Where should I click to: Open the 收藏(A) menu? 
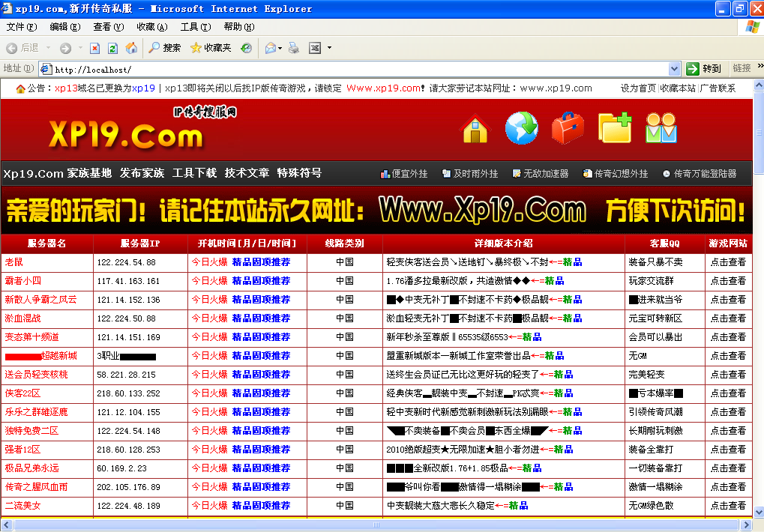tap(151, 27)
